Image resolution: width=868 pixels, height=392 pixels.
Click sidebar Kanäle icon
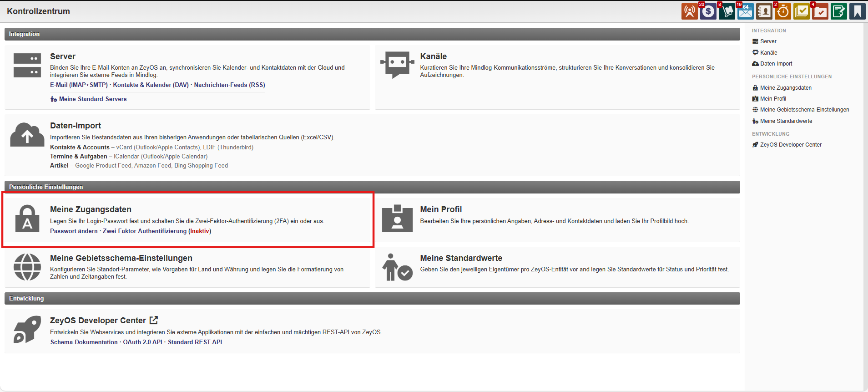click(x=755, y=52)
